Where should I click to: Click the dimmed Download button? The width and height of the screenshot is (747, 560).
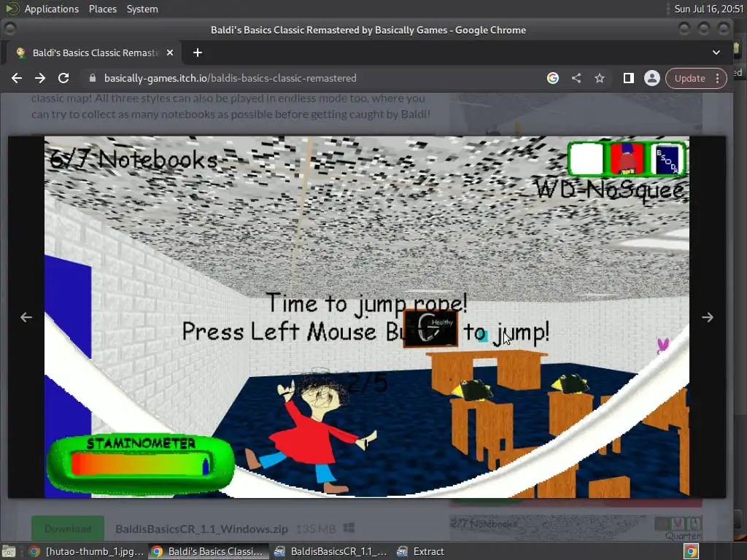click(68, 529)
